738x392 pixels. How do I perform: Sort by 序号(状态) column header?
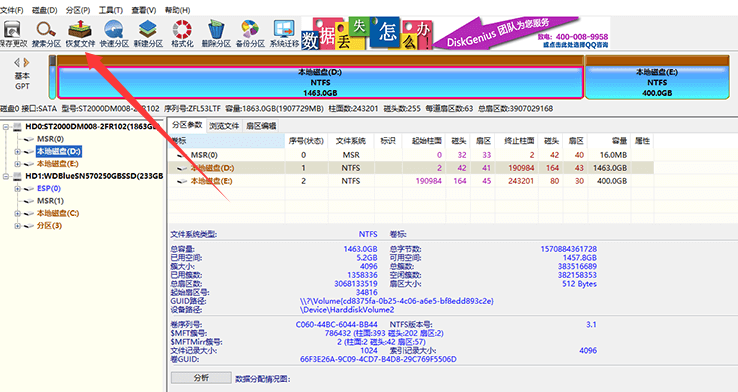(x=306, y=141)
